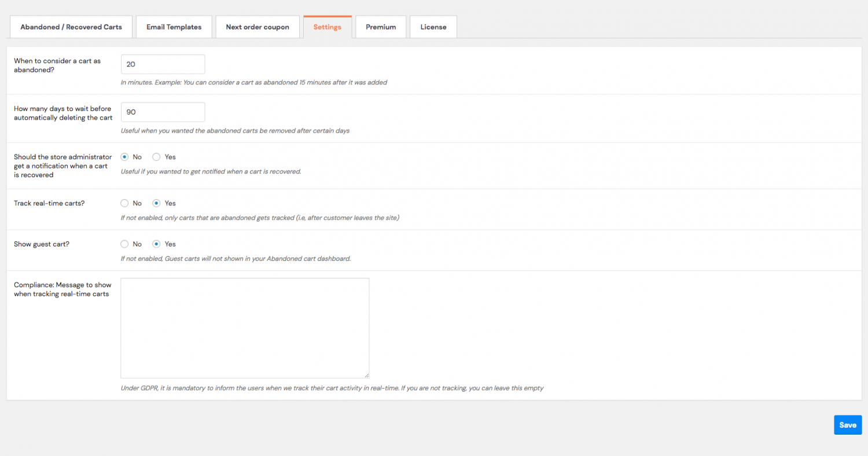
Task: View the License tab
Action: tap(433, 27)
